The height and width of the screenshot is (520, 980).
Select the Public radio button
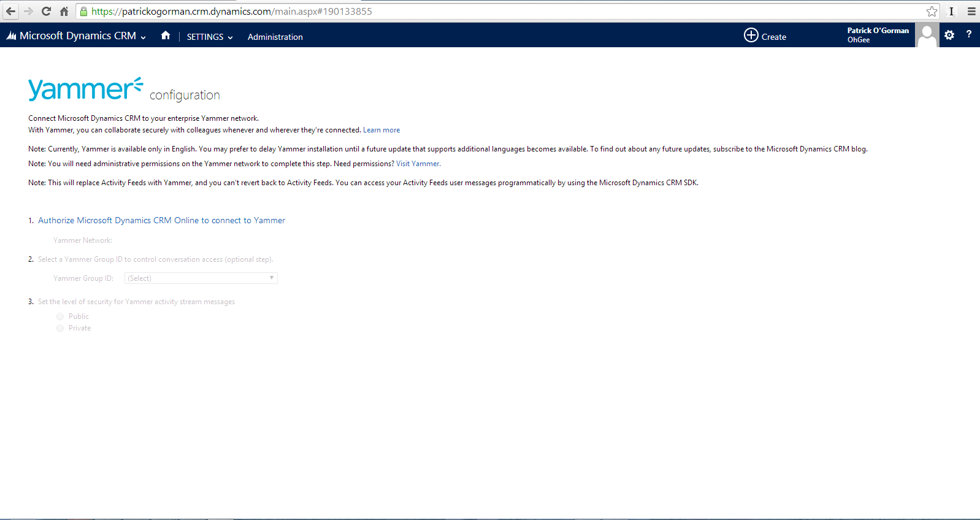tap(60, 316)
